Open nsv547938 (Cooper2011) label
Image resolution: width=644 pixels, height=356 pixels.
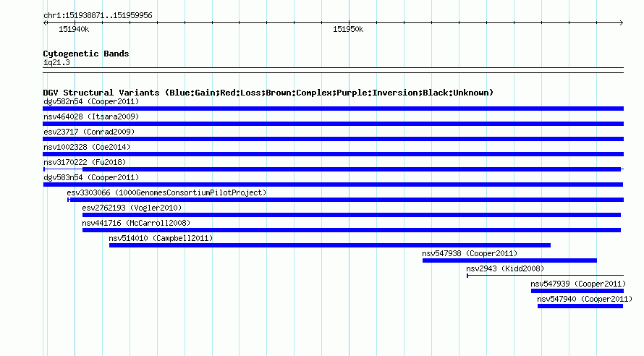[470, 253]
